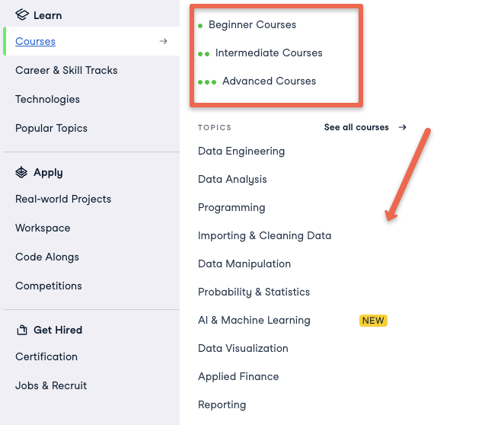
Task: Click the arrow next to Courses
Action: 163,41
